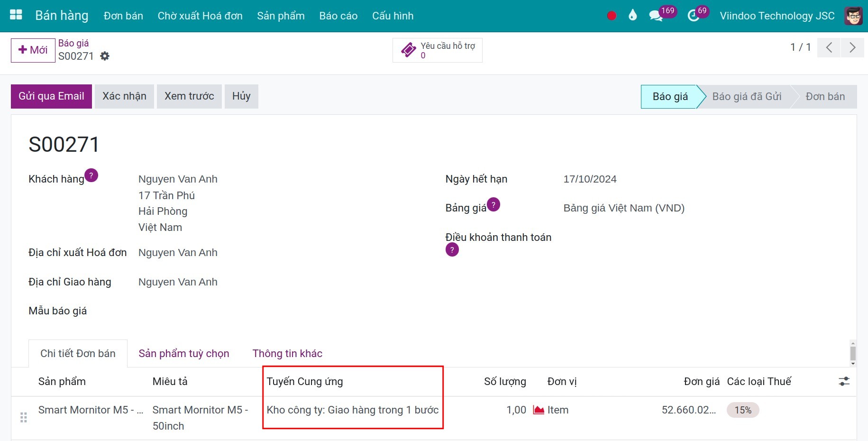Open the messages inbox bubble icon
The image size is (868, 441).
(656, 15)
